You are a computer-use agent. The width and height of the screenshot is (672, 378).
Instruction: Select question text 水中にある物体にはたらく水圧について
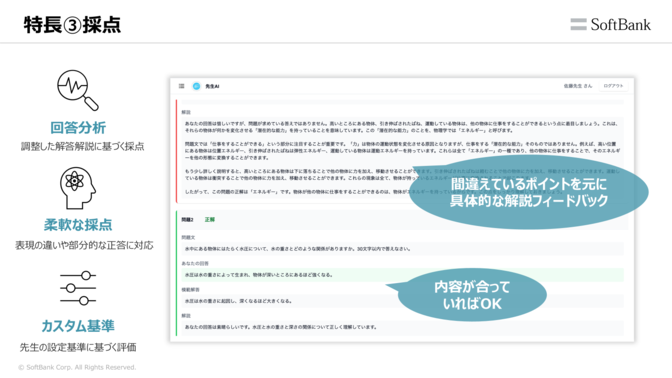click(x=298, y=249)
